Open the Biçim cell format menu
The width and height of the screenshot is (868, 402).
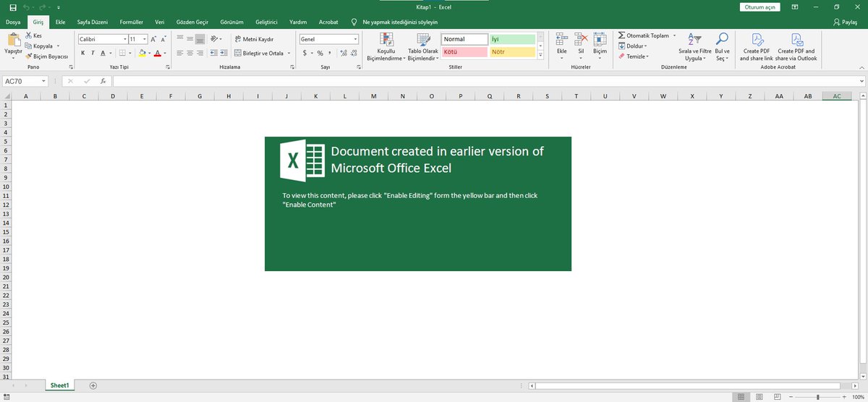click(x=600, y=47)
